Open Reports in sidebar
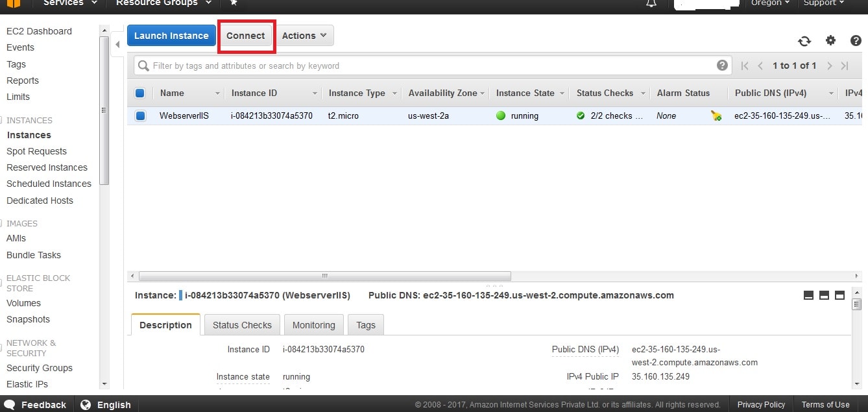 pos(23,80)
